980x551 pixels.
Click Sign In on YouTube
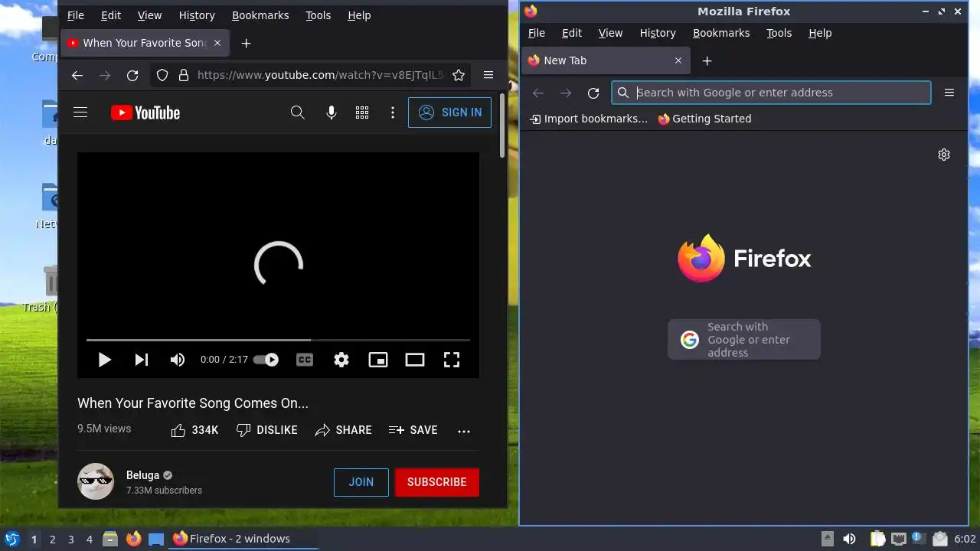pyautogui.click(x=449, y=112)
